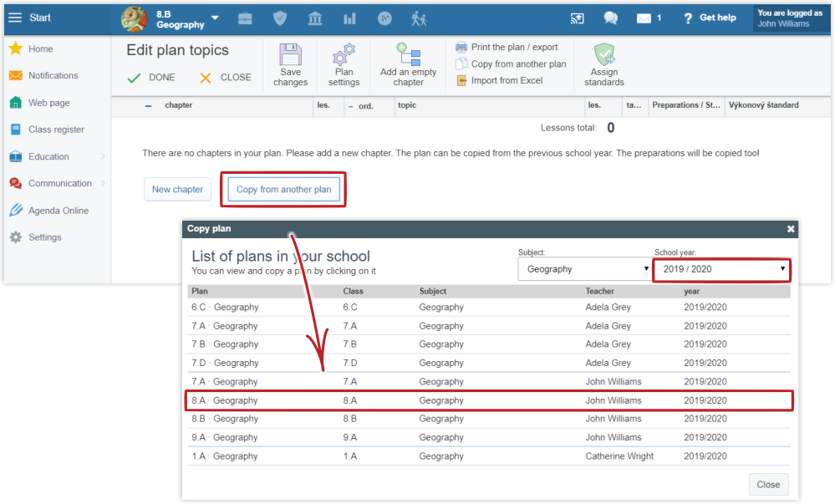Viewport: 835px width, 504px height.
Task: Click the New chapter button
Action: pyautogui.click(x=177, y=190)
